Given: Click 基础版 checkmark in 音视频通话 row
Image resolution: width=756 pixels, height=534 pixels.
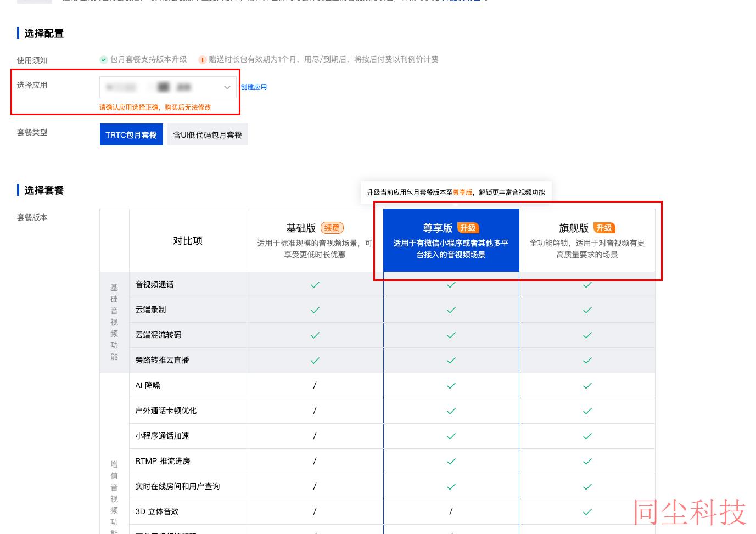Looking at the screenshot, I should coord(315,285).
